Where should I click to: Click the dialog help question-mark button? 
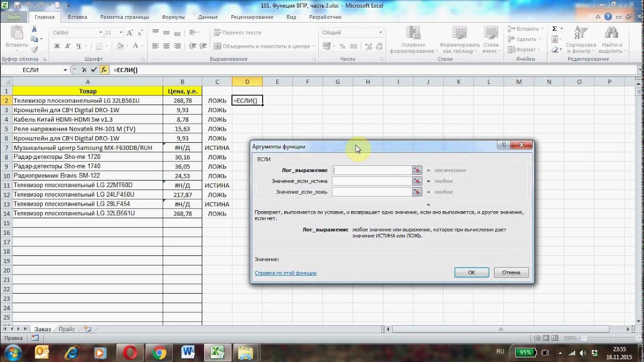click(504, 145)
